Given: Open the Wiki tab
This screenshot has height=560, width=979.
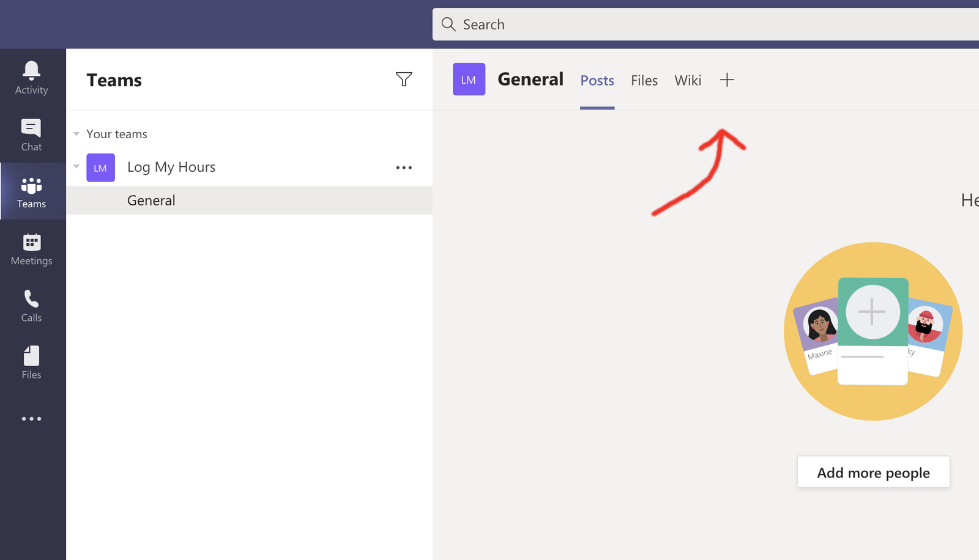Looking at the screenshot, I should [688, 81].
